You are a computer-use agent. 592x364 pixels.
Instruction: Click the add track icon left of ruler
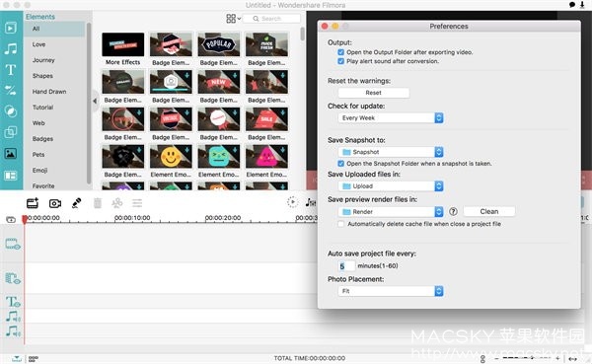tap(11, 219)
